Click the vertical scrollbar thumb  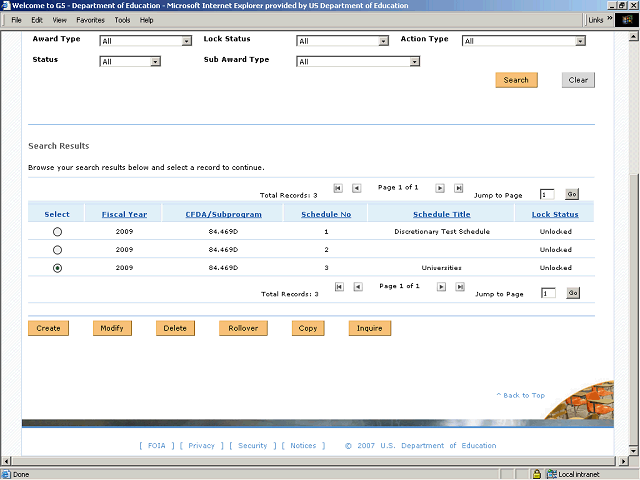point(633,310)
